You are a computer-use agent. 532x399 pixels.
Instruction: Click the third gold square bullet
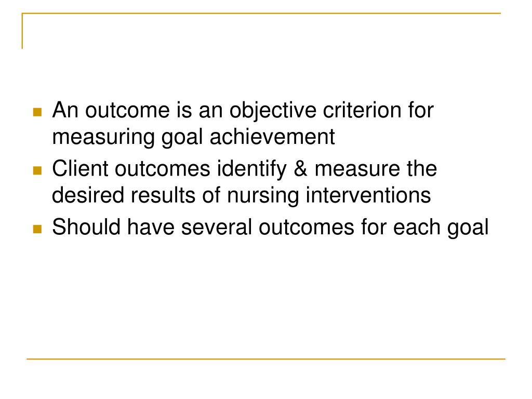point(37,229)
